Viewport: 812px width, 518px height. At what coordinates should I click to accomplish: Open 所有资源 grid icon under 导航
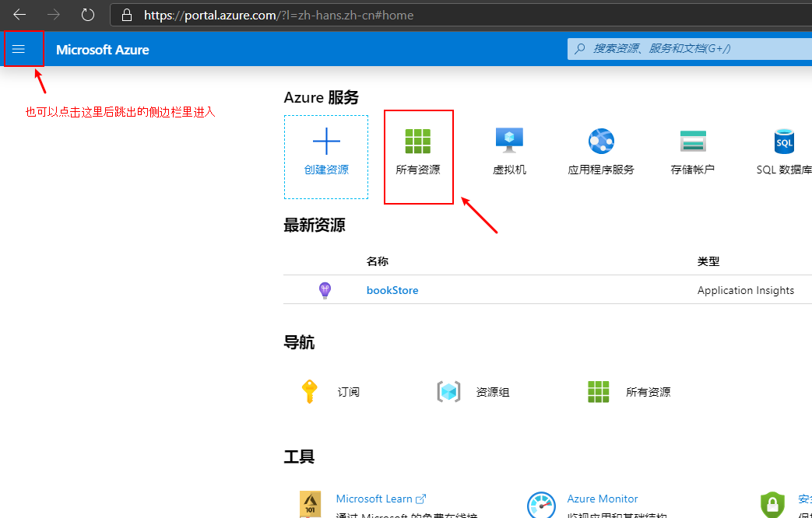(x=599, y=392)
